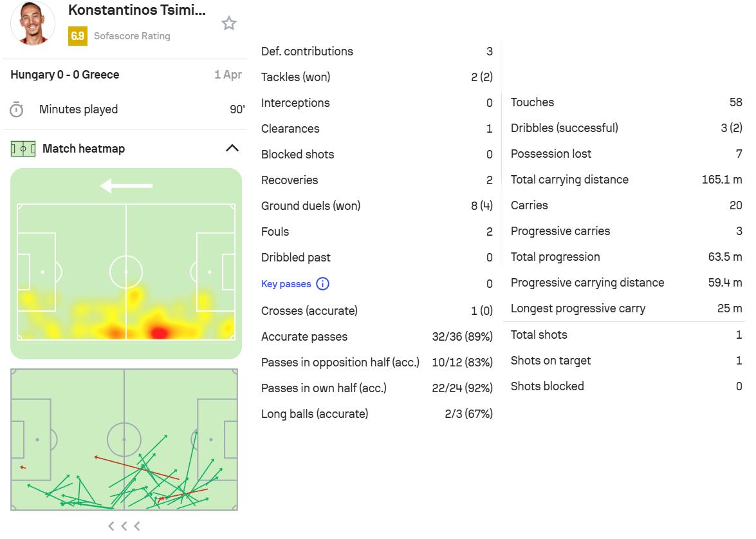This screenshot has width=756, height=539.
Task: Collapse the Match heatmap section
Action: pyautogui.click(x=232, y=149)
